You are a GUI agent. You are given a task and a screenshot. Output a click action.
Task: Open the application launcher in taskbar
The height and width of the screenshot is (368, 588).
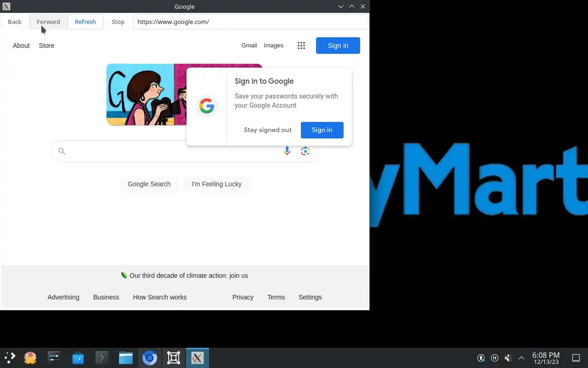pos(10,358)
